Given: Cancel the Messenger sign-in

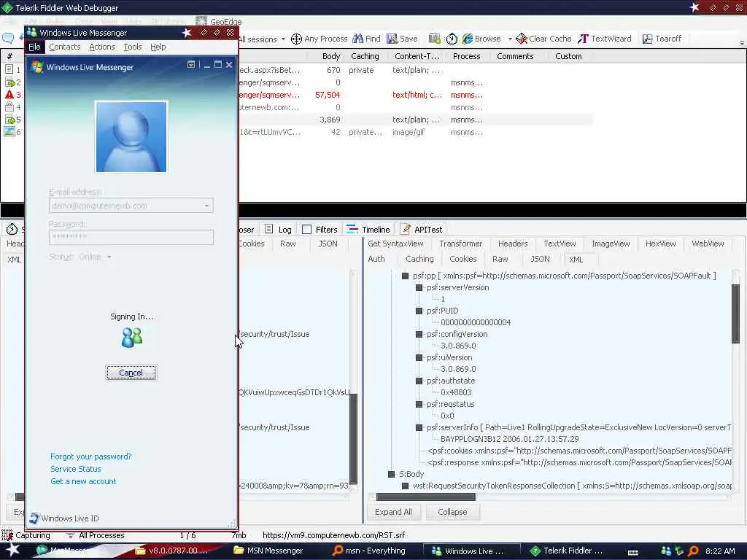Looking at the screenshot, I should (131, 373).
